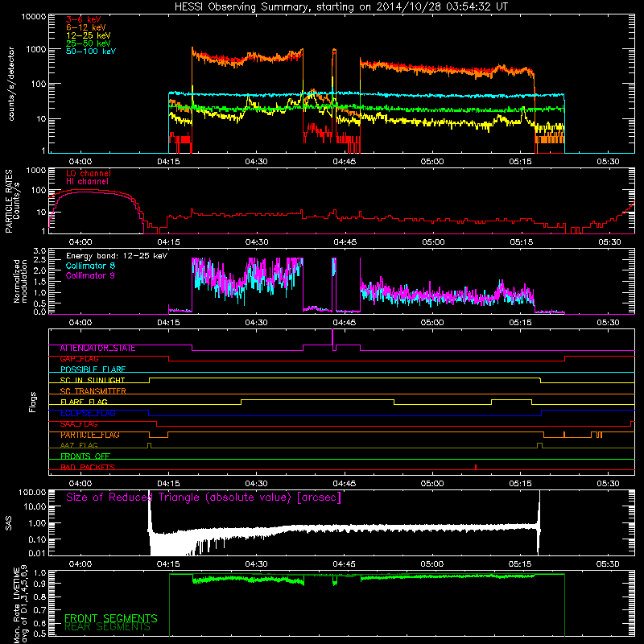Click the FRONTS_OFF flag label
Viewport: 644px width, 644px height.
tap(85, 456)
